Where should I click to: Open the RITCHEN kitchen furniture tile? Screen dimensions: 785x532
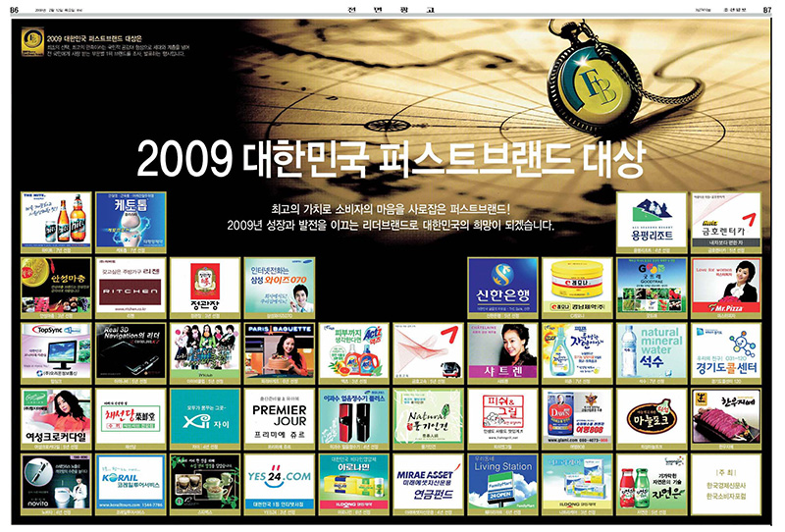point(131,284)
